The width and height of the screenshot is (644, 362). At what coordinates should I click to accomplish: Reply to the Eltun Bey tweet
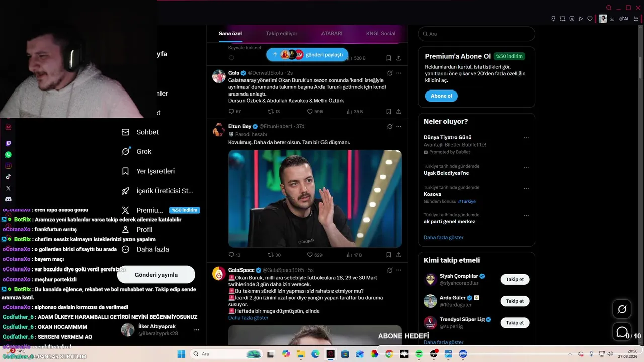click(x=234, y=255)
